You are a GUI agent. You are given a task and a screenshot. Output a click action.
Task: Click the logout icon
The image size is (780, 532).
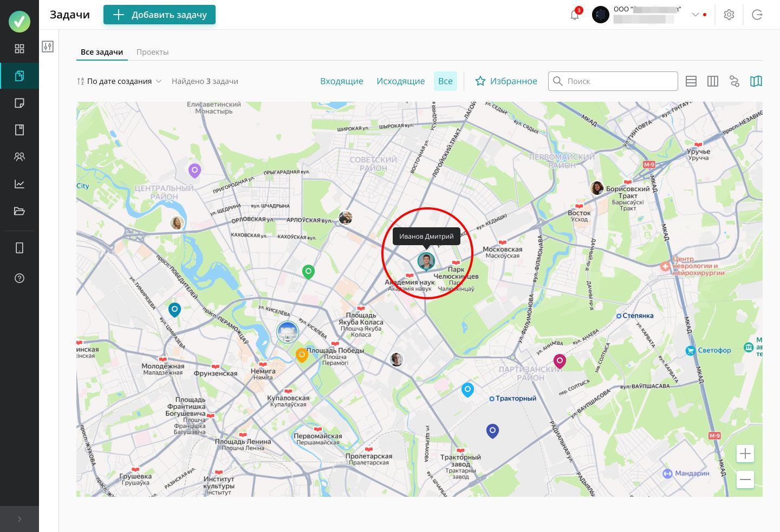757,15
